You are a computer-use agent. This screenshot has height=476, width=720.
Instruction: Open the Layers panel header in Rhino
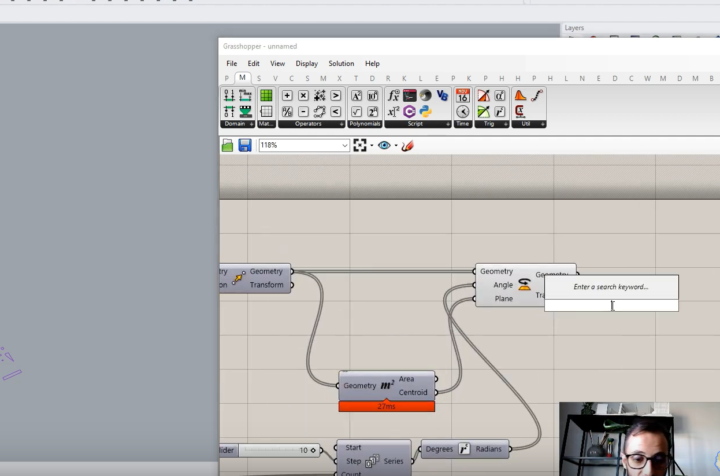point(574,28)
